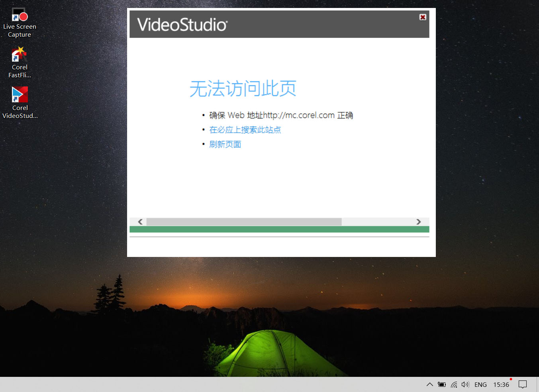Open the clock showing 15:36
539x392 pixels.
(501, 384)
